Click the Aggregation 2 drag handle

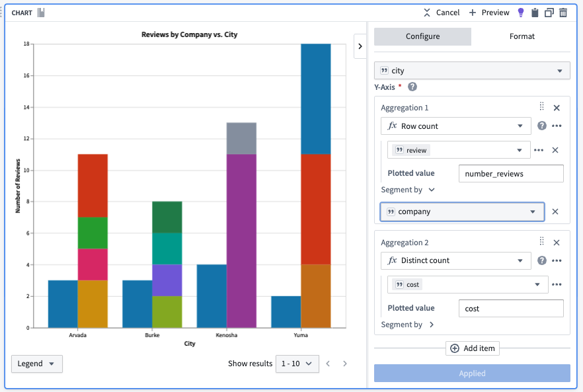[542, 241]
